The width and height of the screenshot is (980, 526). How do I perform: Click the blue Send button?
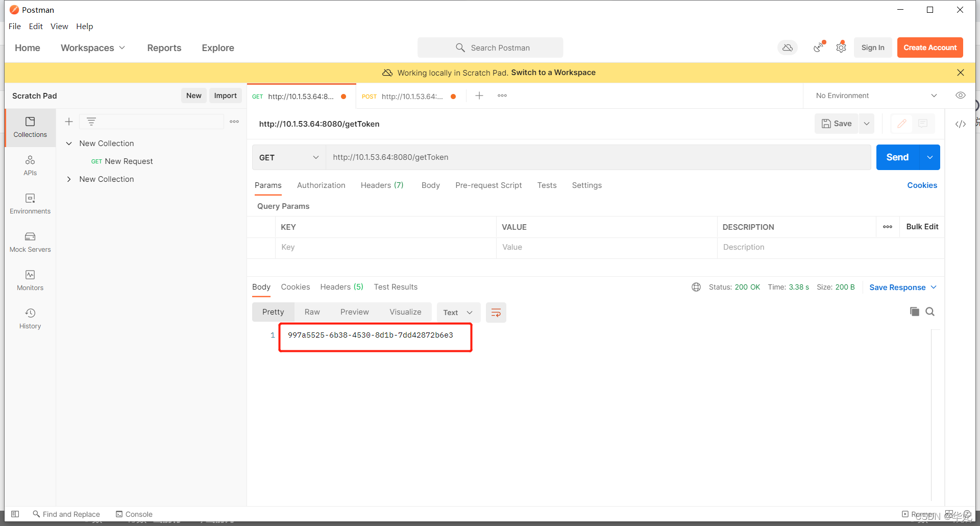(897, 157)
